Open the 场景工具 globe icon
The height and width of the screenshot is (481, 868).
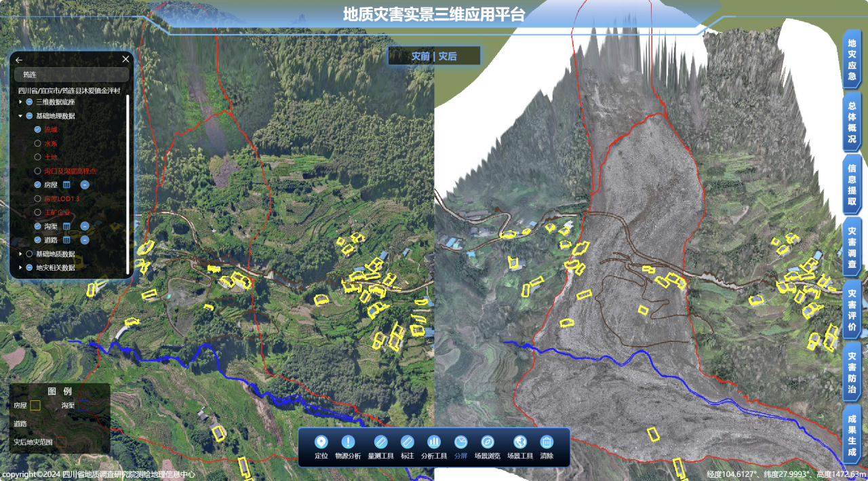[520, 442]
